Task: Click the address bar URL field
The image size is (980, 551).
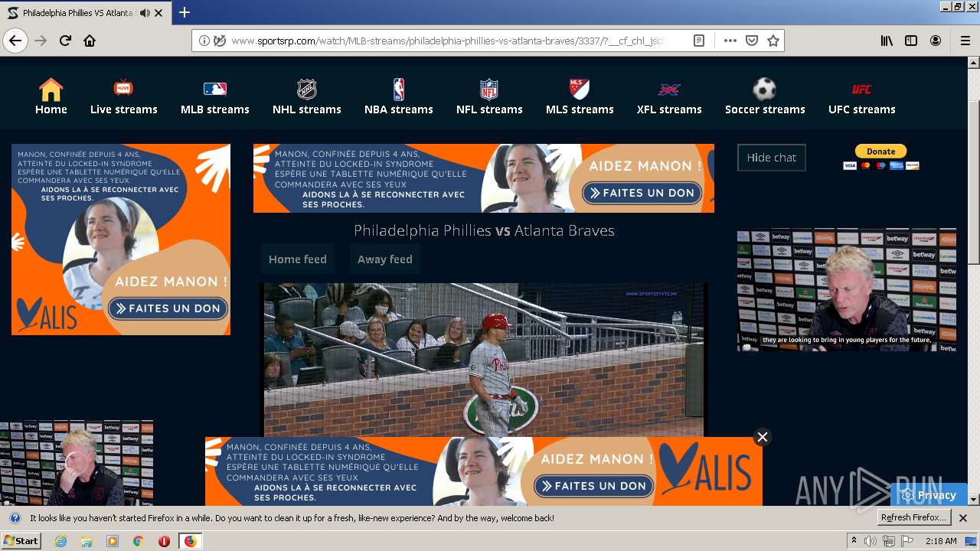Action: coord(446,41)
